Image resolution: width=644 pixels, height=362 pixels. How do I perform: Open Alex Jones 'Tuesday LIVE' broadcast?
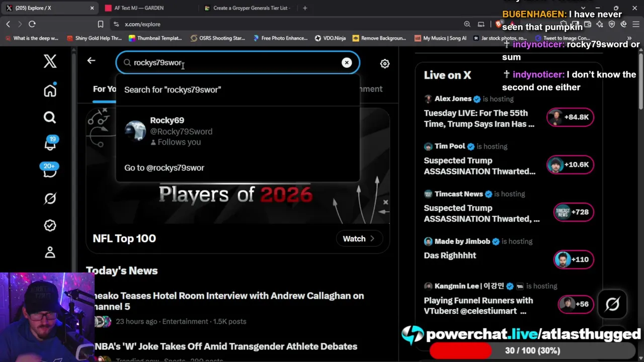pos(479,119)
